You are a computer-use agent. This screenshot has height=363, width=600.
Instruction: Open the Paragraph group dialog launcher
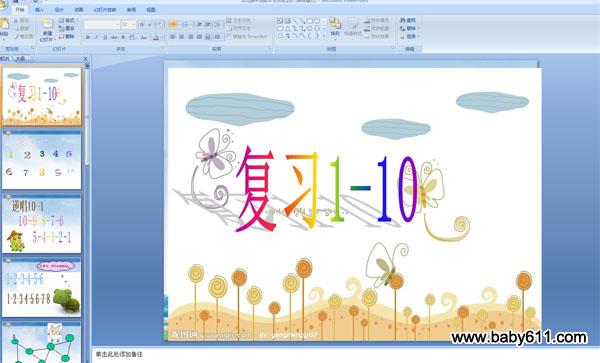click(x=270, y=49)
